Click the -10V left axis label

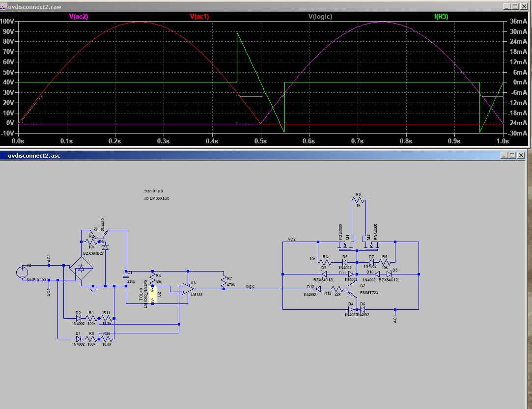click(x=7, y=133)
